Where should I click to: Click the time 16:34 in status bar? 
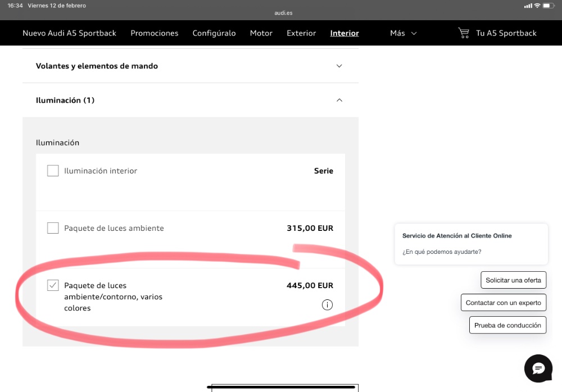click(x=15, y=6)
